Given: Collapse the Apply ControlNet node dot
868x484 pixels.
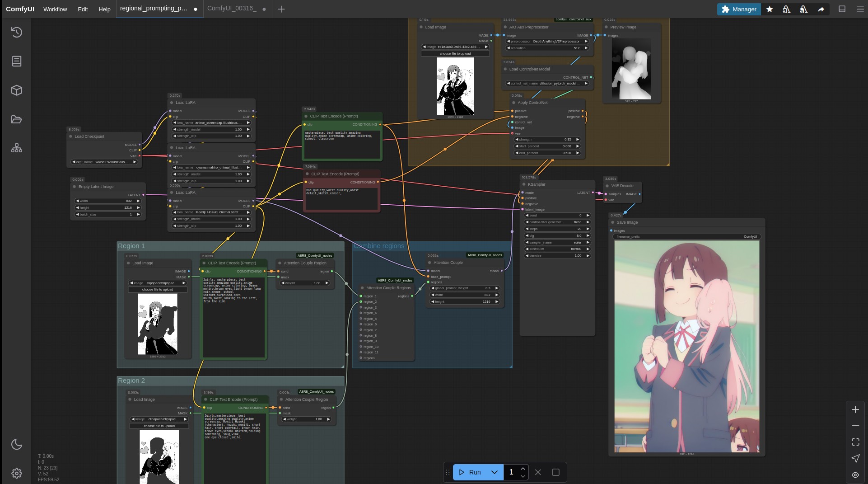Looking at the screenshot, I should pos(513,103).
